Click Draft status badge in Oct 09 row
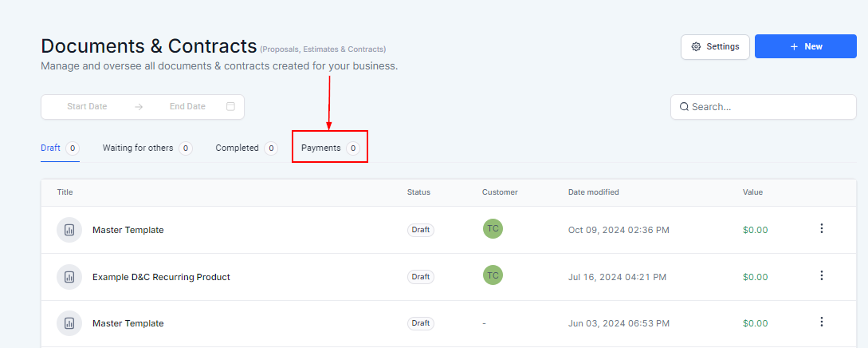The width and height of the screenshot is (868, 348). click(x=421, y=230)
